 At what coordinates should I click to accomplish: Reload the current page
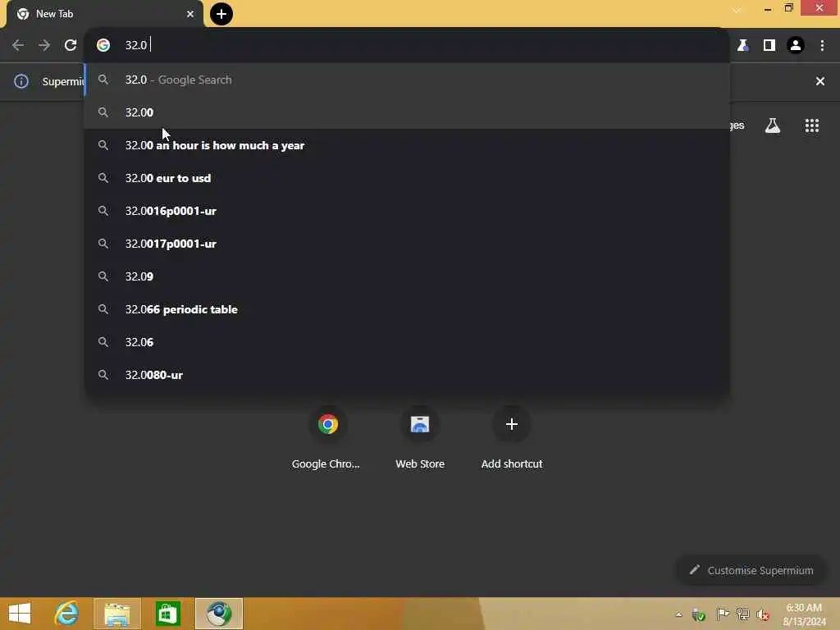(71, 45)
